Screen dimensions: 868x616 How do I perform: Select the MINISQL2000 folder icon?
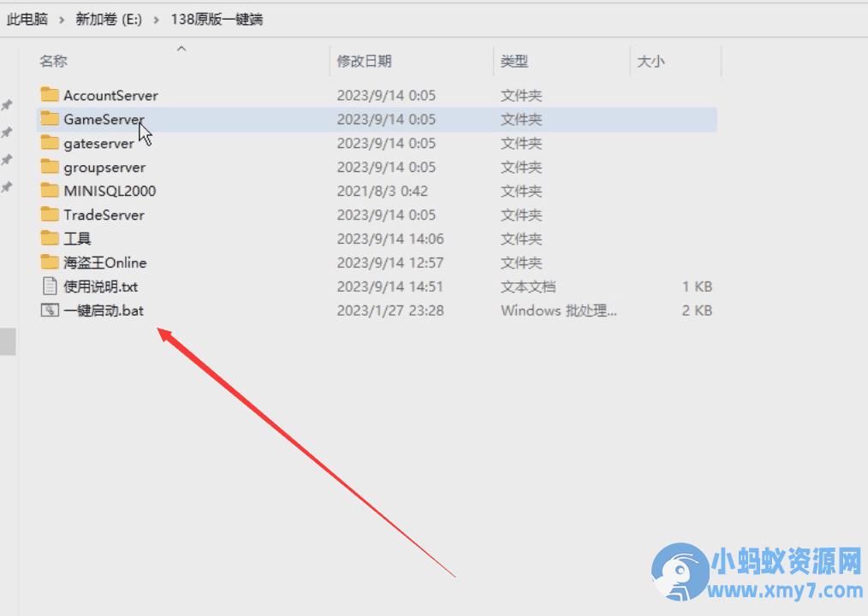point(50,191)
